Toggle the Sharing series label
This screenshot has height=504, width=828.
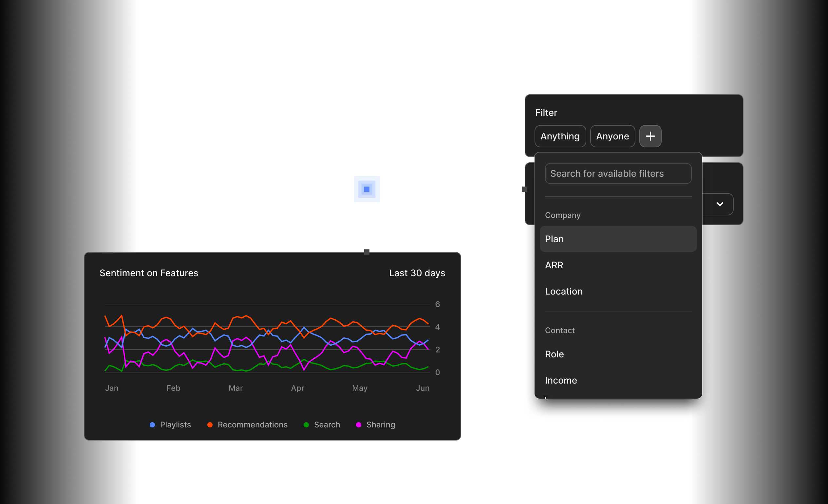coord(380,425)
